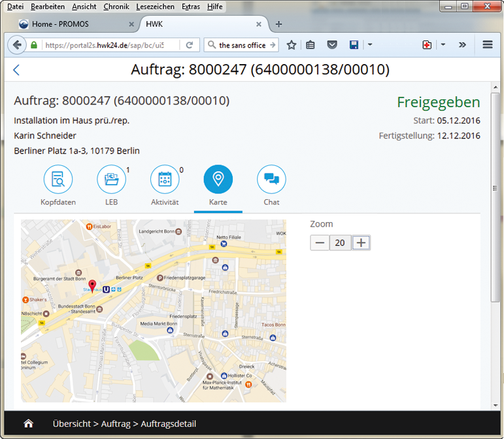Reload the page with refresh icon
This screenshot has width=504, height=439.
[x=189, y=45]
